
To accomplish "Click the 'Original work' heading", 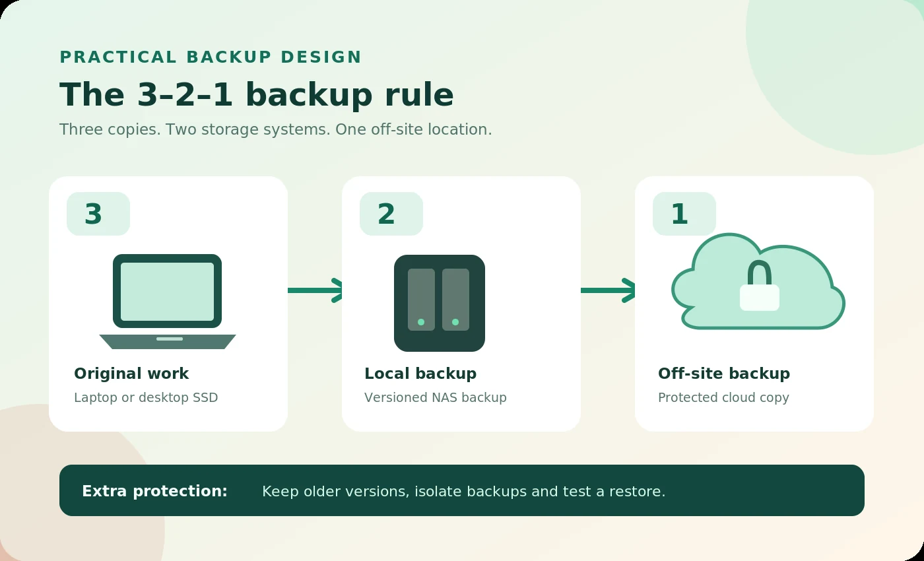I will click(131, 374).
